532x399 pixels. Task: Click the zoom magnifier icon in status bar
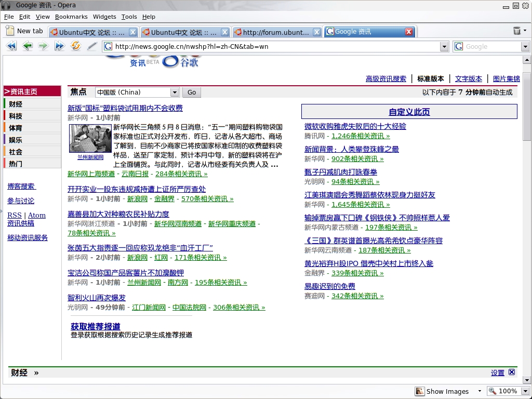(493, 391)
